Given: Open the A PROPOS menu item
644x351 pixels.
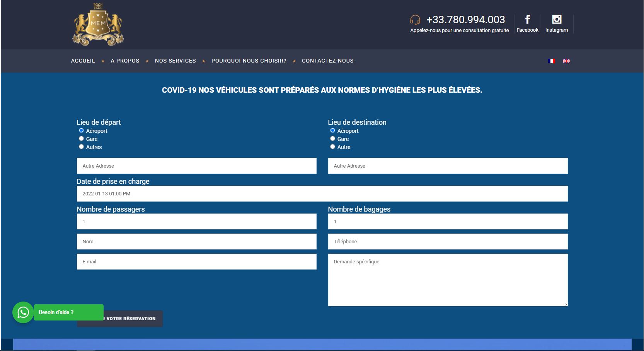Looking at the screenshot, I should (125, 61).
